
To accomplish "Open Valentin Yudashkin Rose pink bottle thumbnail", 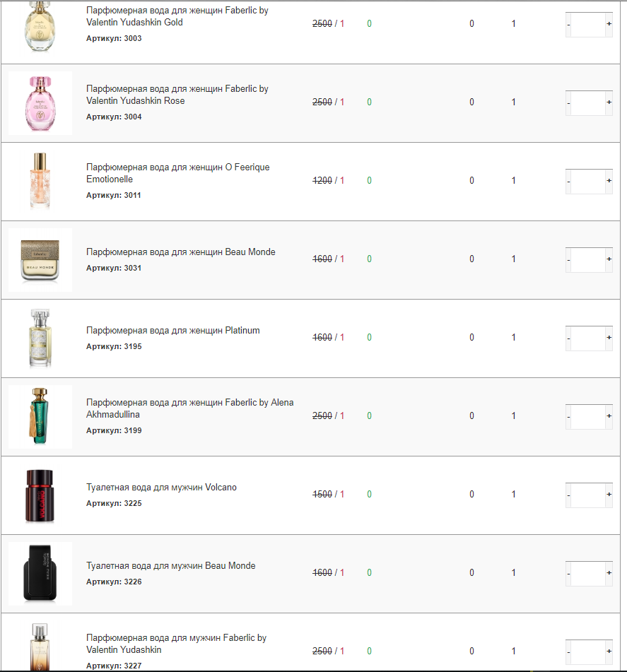I will point(40,103).
